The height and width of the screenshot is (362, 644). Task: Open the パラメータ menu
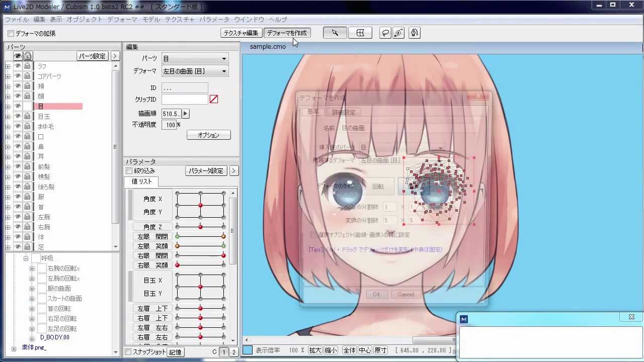click(x=214, y=20)
